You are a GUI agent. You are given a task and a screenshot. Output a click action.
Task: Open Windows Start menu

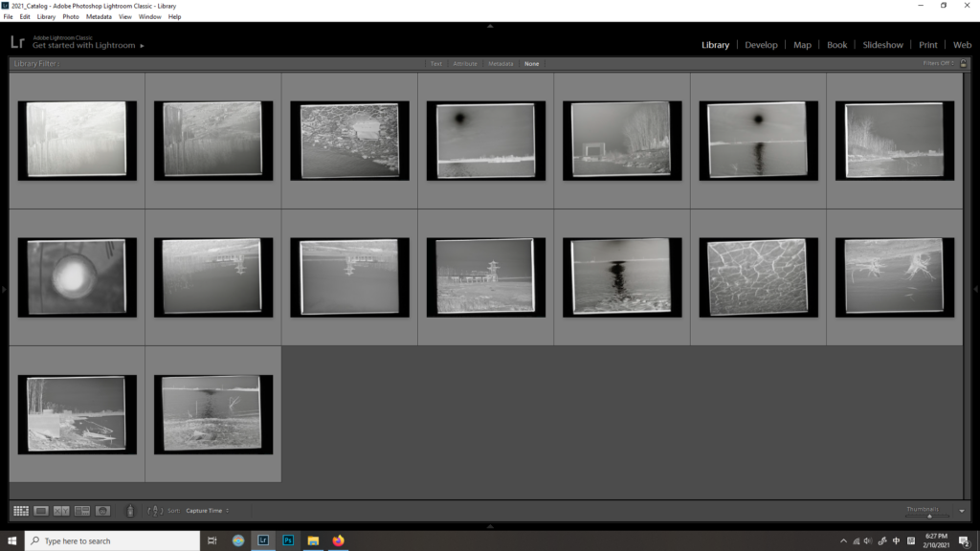[x=11, y=541]
